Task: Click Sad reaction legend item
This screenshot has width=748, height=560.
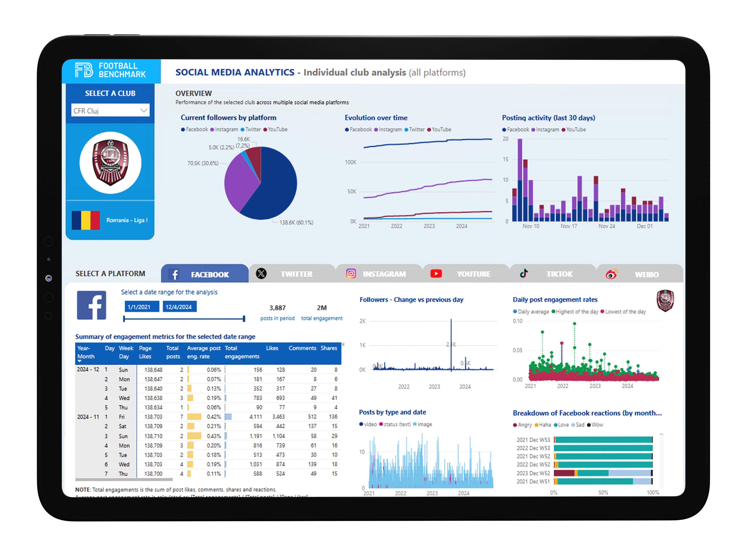Action: (x=578, y=425)
